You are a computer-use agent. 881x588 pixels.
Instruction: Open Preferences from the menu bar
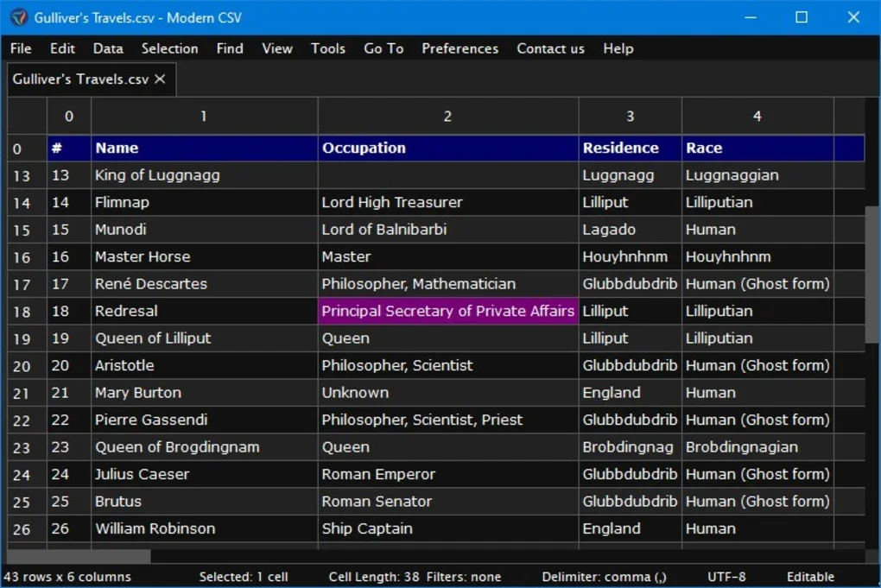[x=460, y=48]
